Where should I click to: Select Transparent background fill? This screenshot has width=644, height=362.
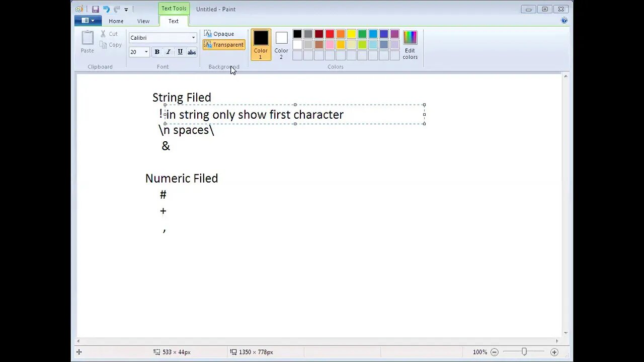(x=224, y=45)
